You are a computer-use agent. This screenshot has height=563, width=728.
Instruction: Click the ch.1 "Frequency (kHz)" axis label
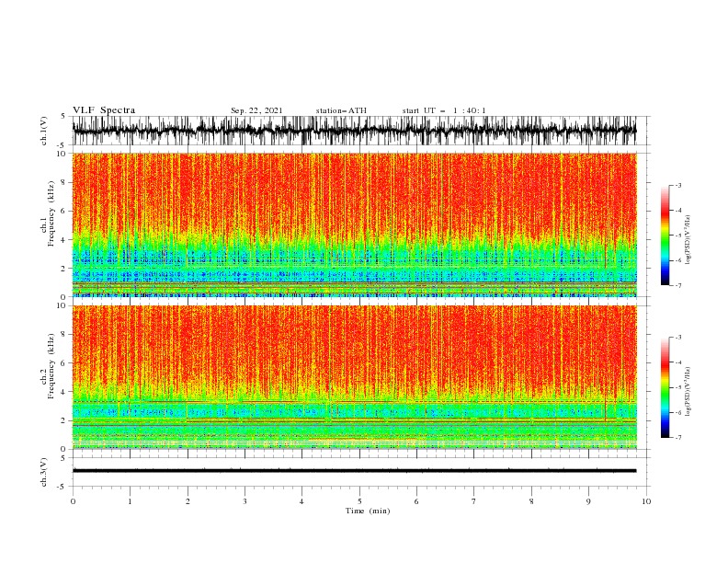[51, 213]
